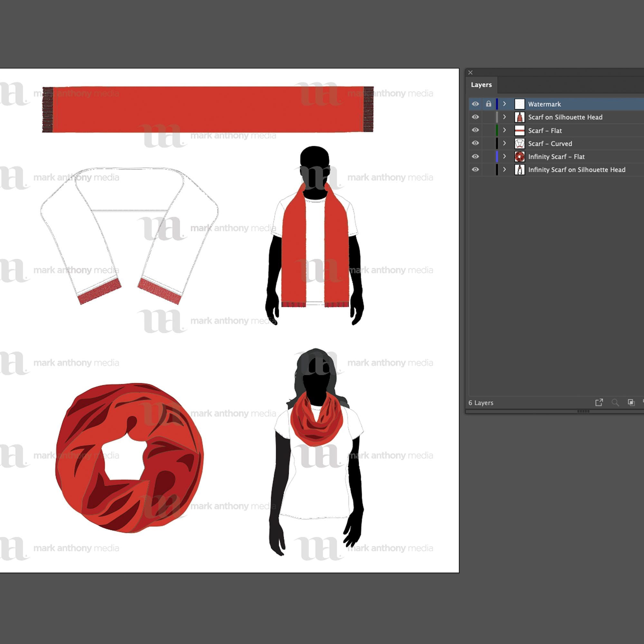Toggle visibility of Infinity Scarf – Flat layer
Image resolution: width=644 pixels, height=644 pixels.
tap(475, 157)
